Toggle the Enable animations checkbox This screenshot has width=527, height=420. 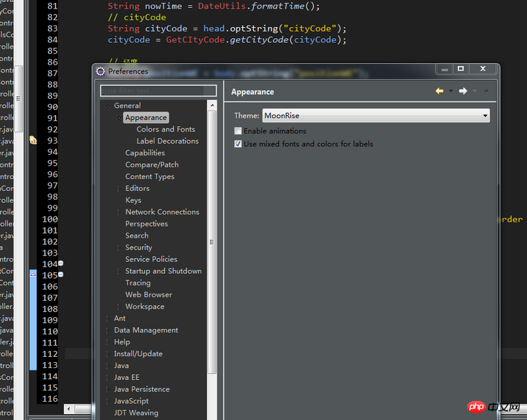(x=238, y=131)
